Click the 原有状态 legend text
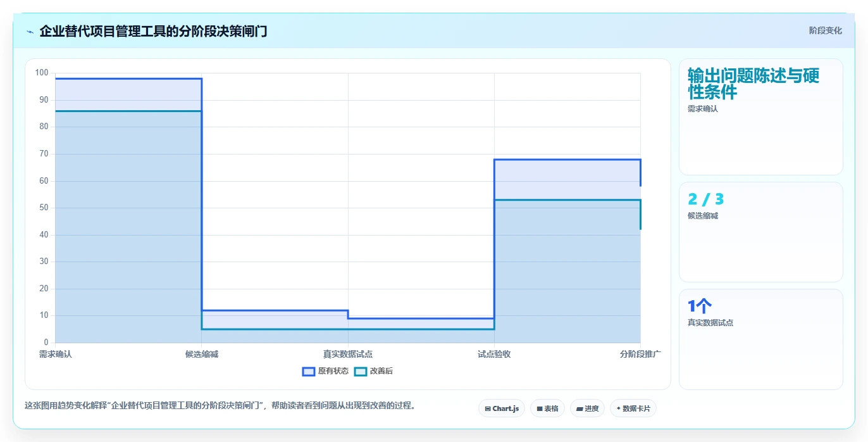This screenshot has width=868, height=442. coord(333,372)
